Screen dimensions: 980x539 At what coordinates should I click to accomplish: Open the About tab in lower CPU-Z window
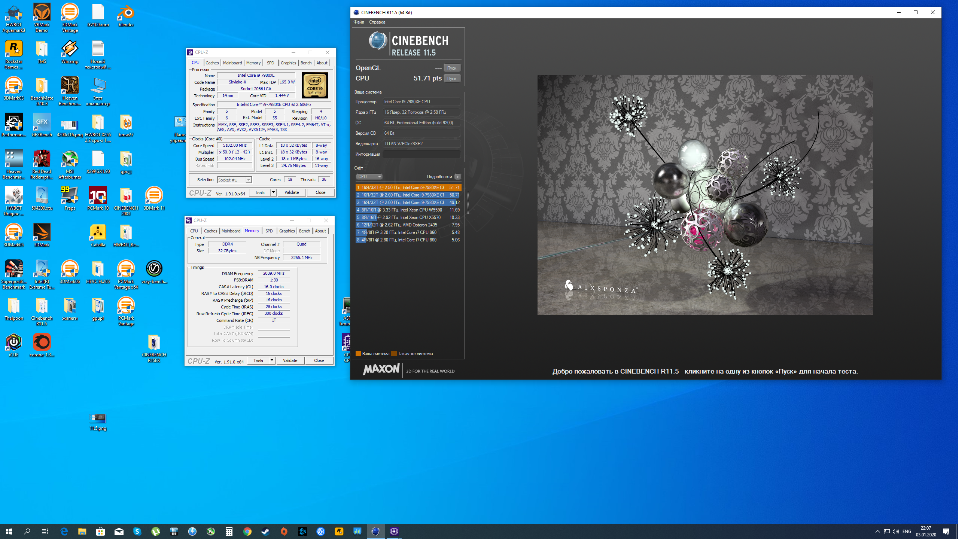point(320,231)
